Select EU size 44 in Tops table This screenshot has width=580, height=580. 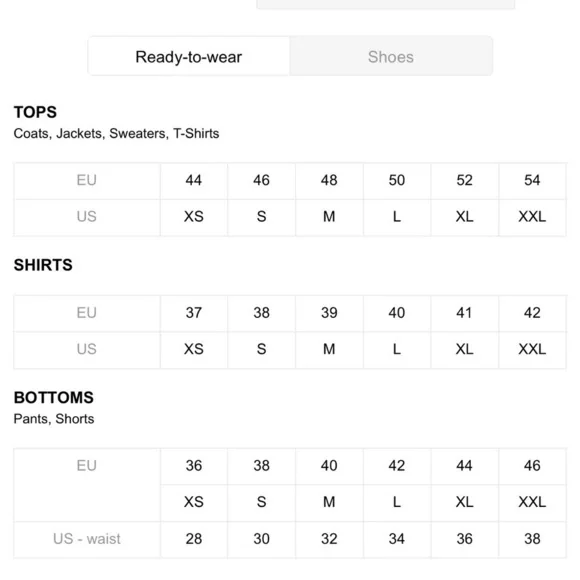click(194, 181)
